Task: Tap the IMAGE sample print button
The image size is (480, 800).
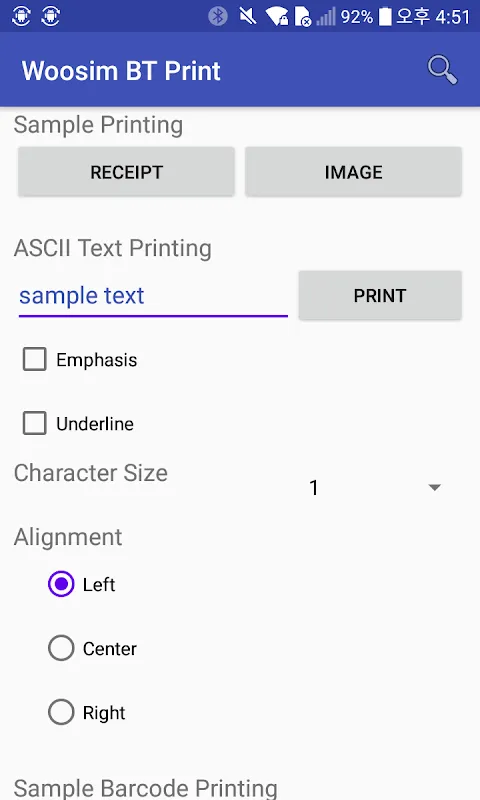Action: 353,172
